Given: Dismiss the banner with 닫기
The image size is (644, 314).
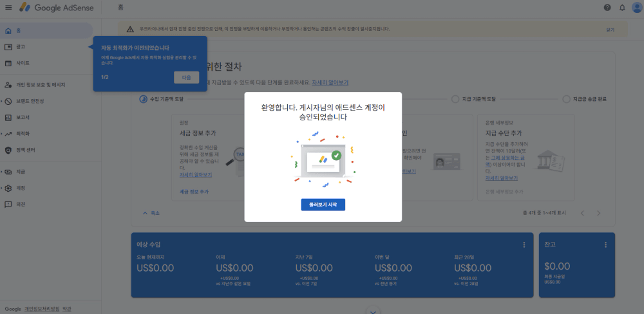Looking at the screenshot, I should pyautogui.click(x=610, y=30).
